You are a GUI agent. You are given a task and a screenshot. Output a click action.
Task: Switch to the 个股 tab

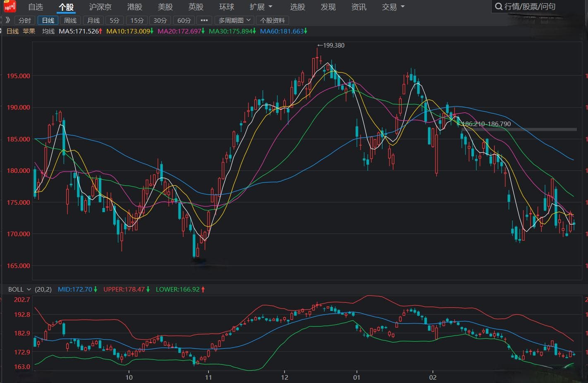(x=66, y=7)
